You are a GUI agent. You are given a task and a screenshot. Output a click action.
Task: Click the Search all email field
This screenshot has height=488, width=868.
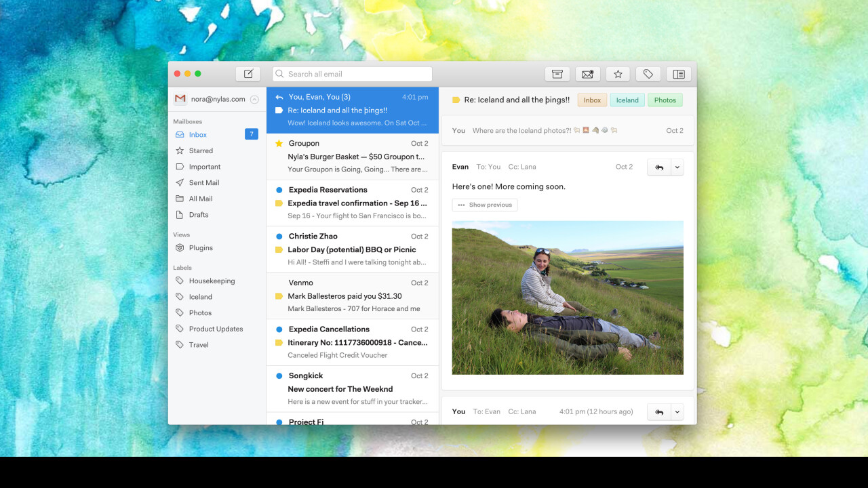coord(353,74)
